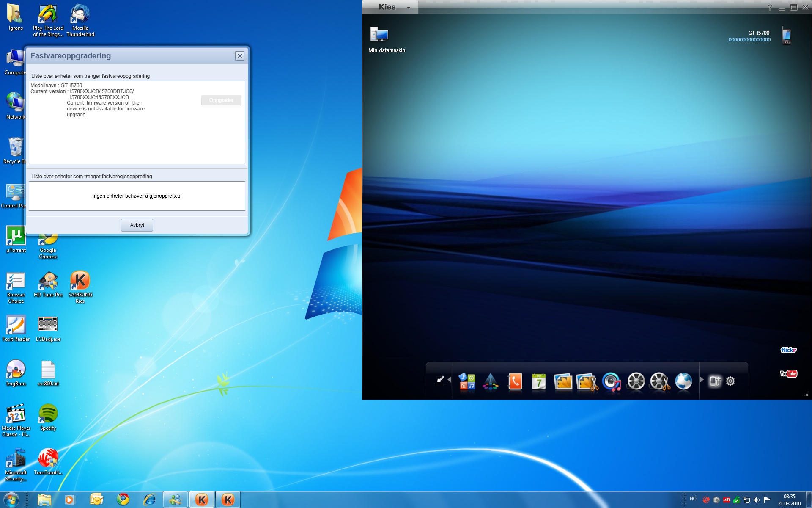Click the minimize-to-tray arrow icon in Kies dock
The height and width of the screenshot is (508, 812).
pyautogui.click(x=440, y=380)
